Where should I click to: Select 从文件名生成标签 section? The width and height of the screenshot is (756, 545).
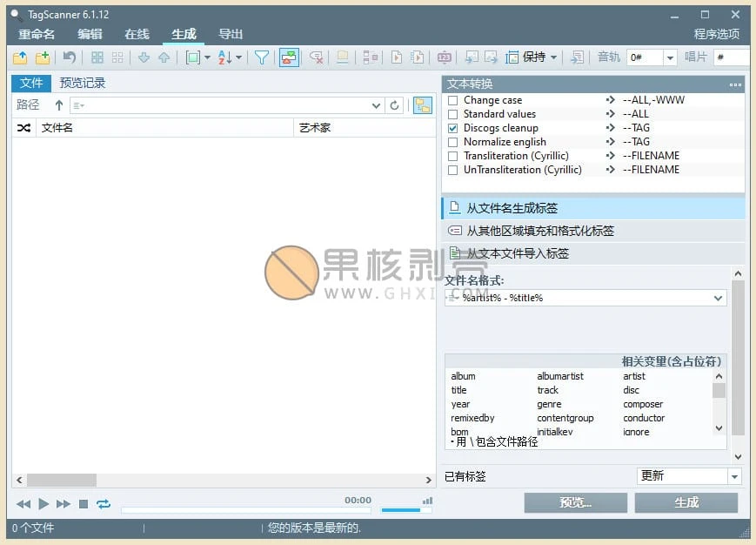pyautogui.click(x=593, y=208)
